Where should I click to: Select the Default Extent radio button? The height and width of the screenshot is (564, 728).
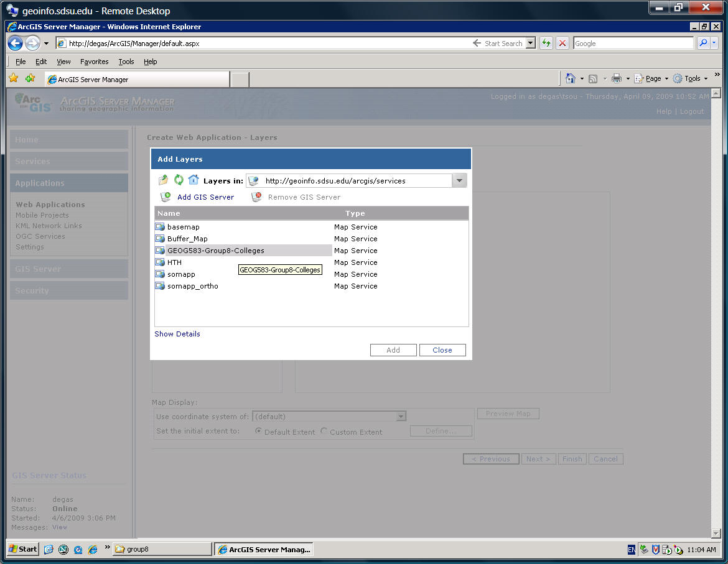tap(258, 431)
